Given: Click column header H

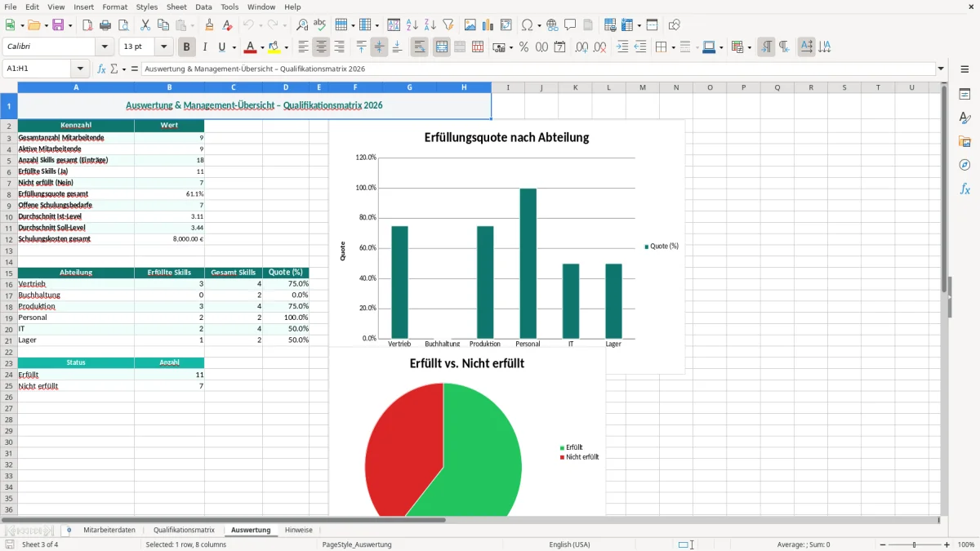Looking at the screenshot, I should 464,87.
